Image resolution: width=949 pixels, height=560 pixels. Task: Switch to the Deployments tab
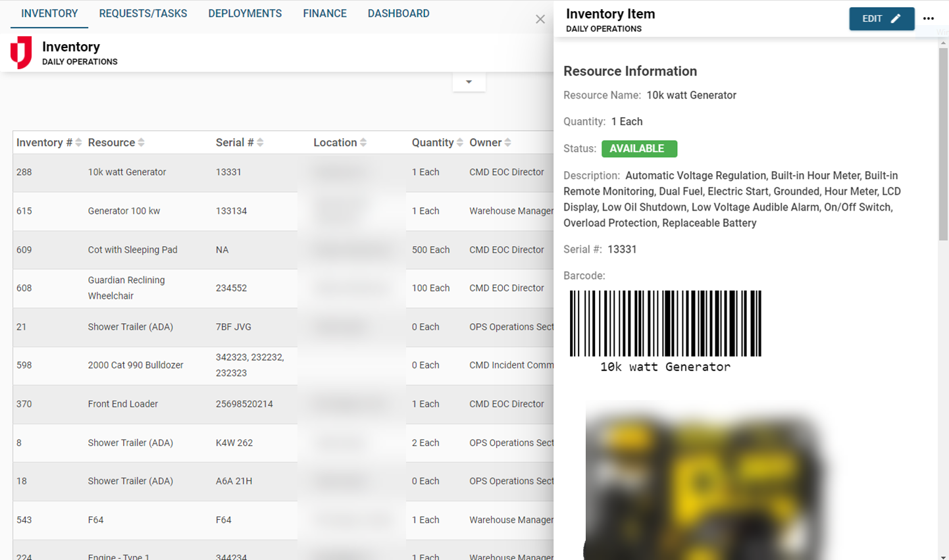245,14
